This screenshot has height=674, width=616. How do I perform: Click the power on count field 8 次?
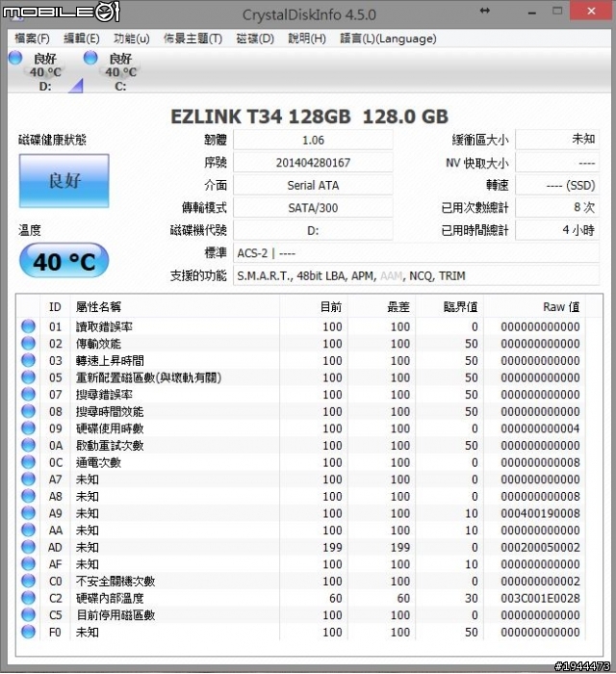[557, 208]
